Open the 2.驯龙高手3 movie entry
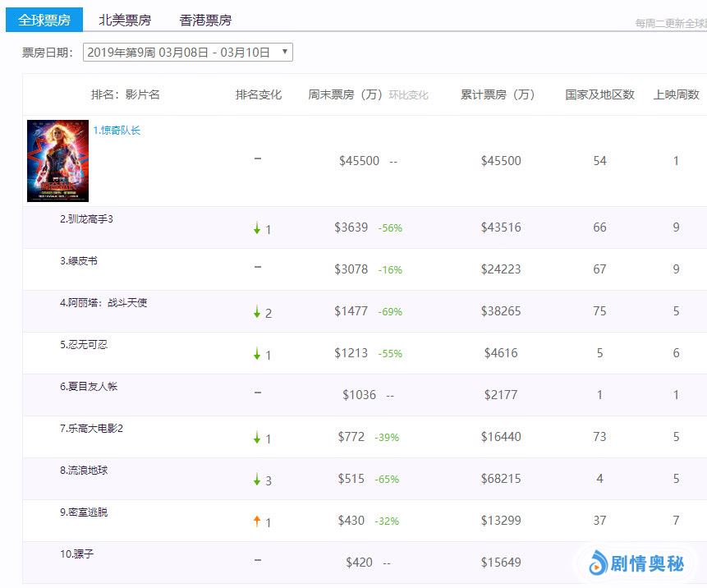 (x=86, y=219)
